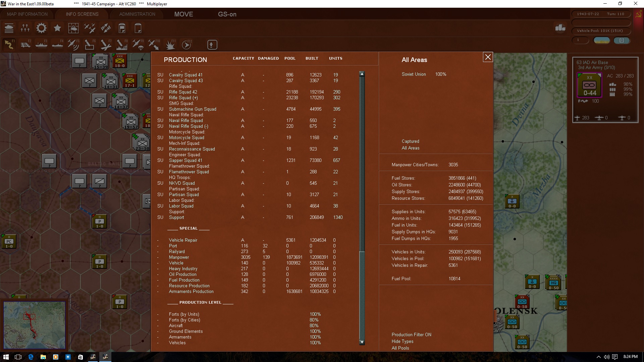Open the blank report document icon

point(138,28)
